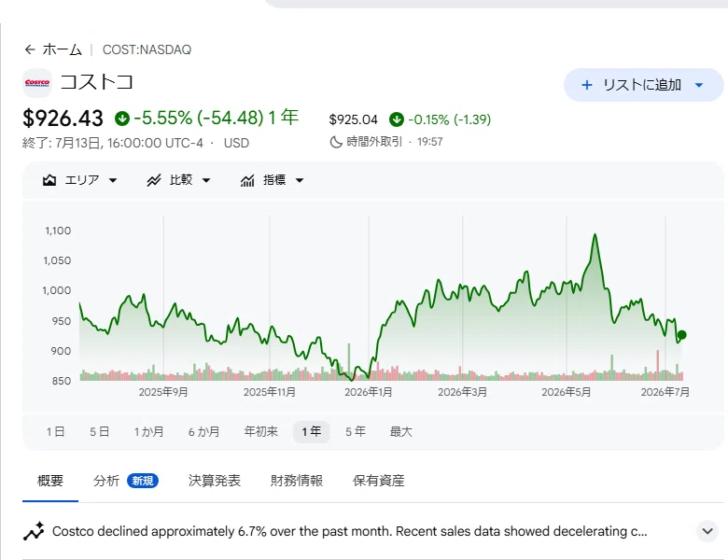Image resolution: width=728 pixels, height=560 pixels.
Task: Click the 2025年11月 axis label
Action: pos(270,392)
